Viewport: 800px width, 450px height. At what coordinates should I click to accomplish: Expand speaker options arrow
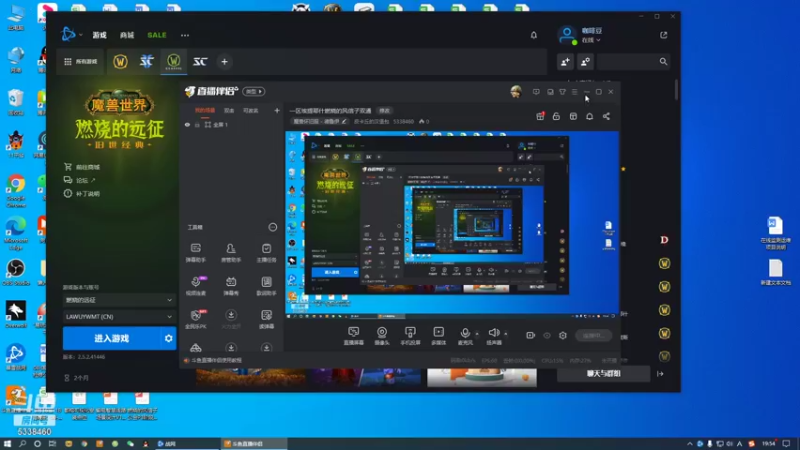(x=506, y=334)
